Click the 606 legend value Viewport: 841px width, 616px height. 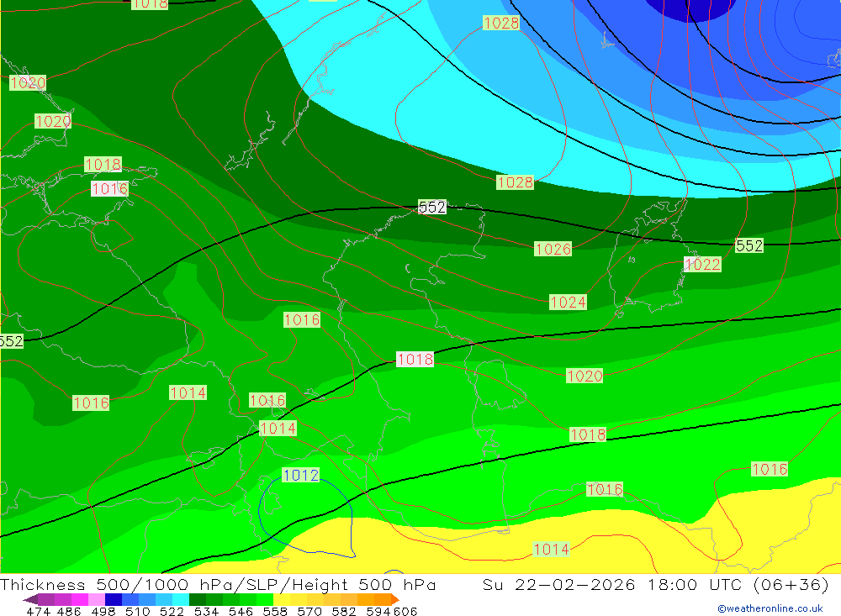[x=405, y=611]
